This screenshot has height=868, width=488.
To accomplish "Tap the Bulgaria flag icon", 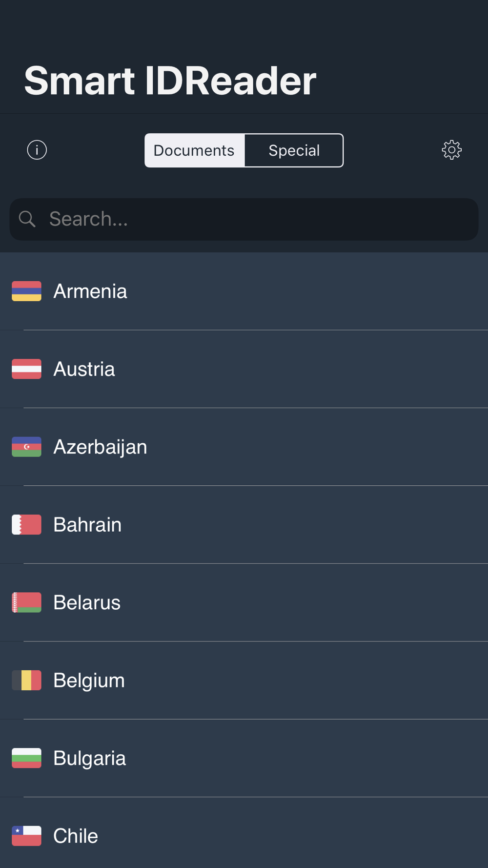I will 26,758.
